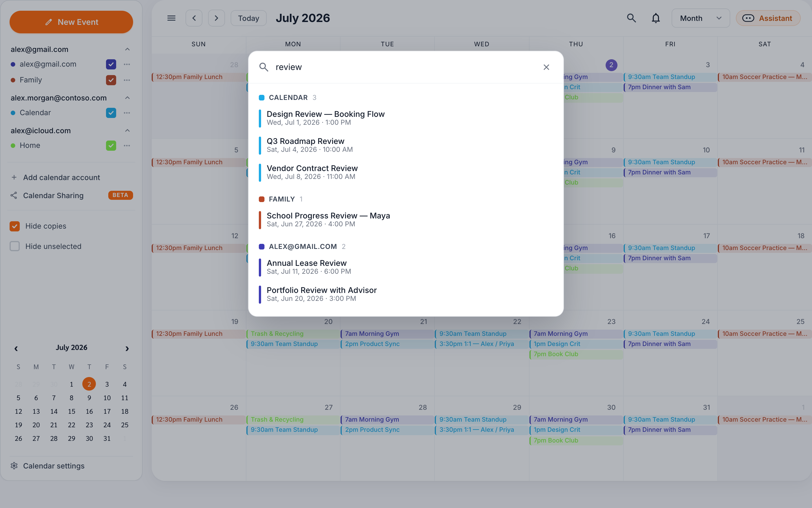The height and width of the screenshot is (508, 812).
Task: Jump to Today
Action: tap(249, 18)
